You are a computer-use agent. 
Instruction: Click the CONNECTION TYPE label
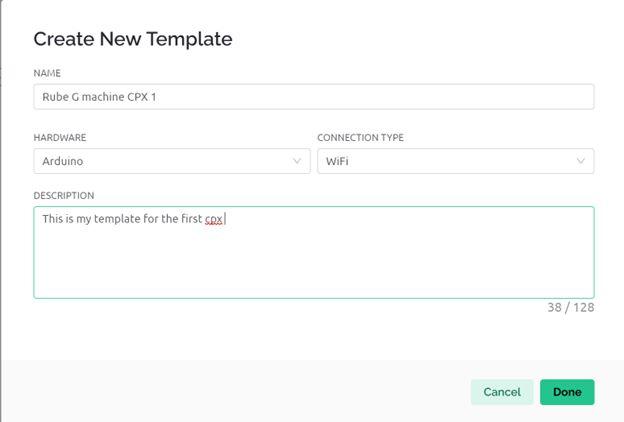point(360,137)
